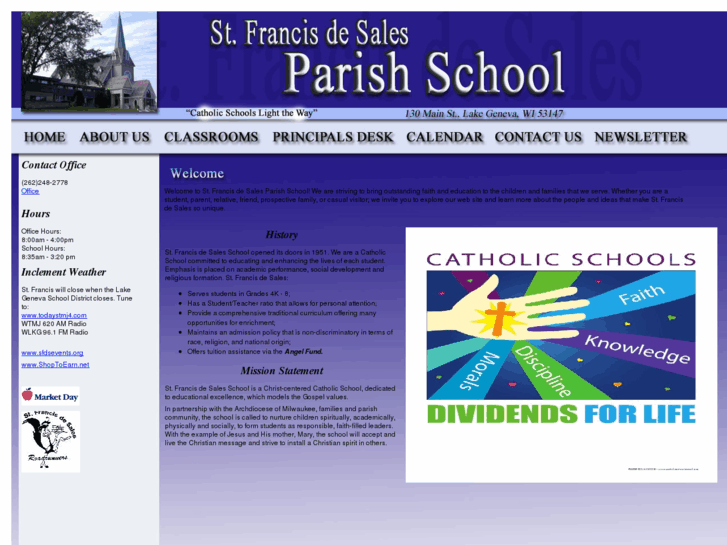Click the Office email link
The width and height of the screenshot is (727, 545).
click(x=30, y=191)
